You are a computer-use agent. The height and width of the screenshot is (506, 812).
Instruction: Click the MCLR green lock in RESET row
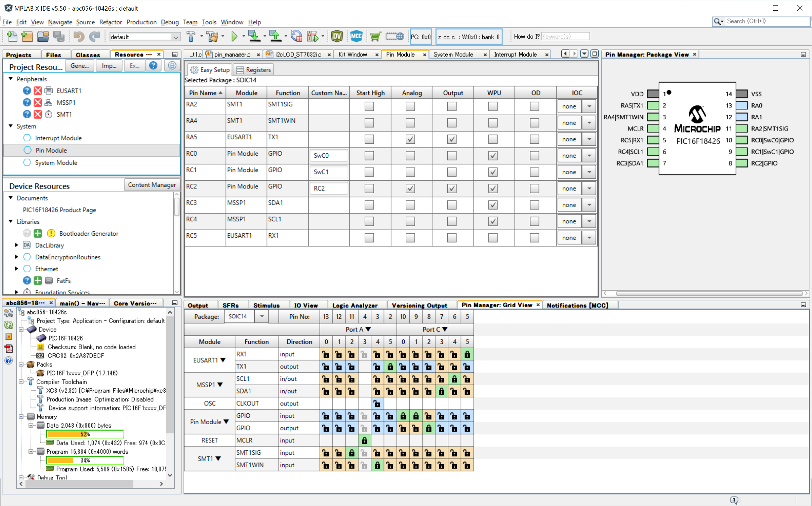pyautogui.click(x=365, y=441)
